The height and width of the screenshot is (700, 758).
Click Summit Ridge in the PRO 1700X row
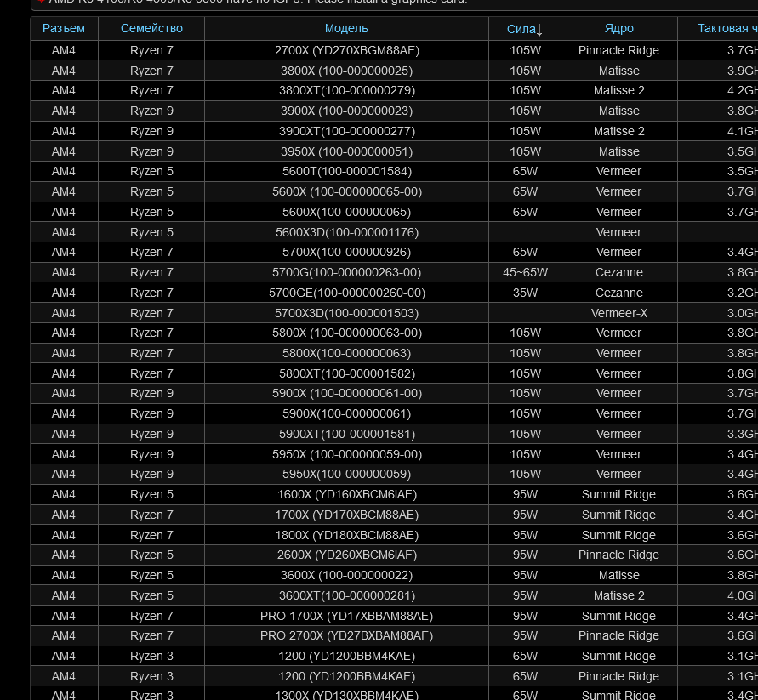click(618, 616)
